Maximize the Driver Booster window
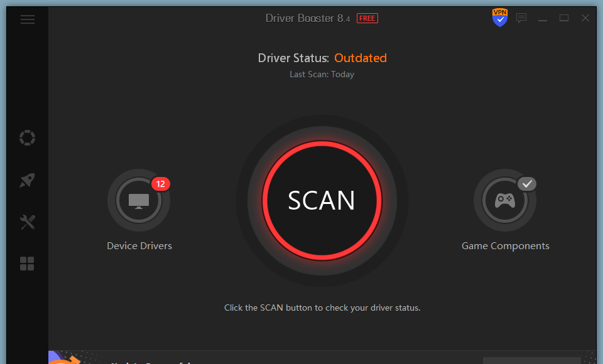This screenshot has width=603, height=364. (x=564, y=18)
